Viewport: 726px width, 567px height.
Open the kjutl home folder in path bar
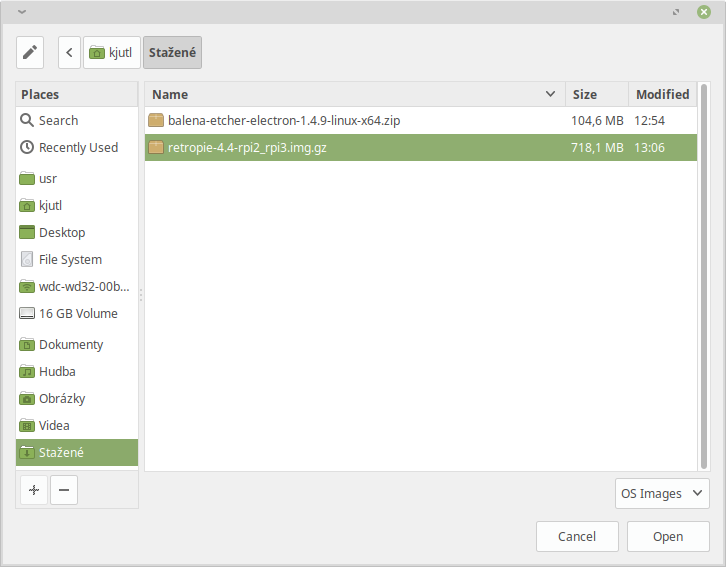click(112, 52)
